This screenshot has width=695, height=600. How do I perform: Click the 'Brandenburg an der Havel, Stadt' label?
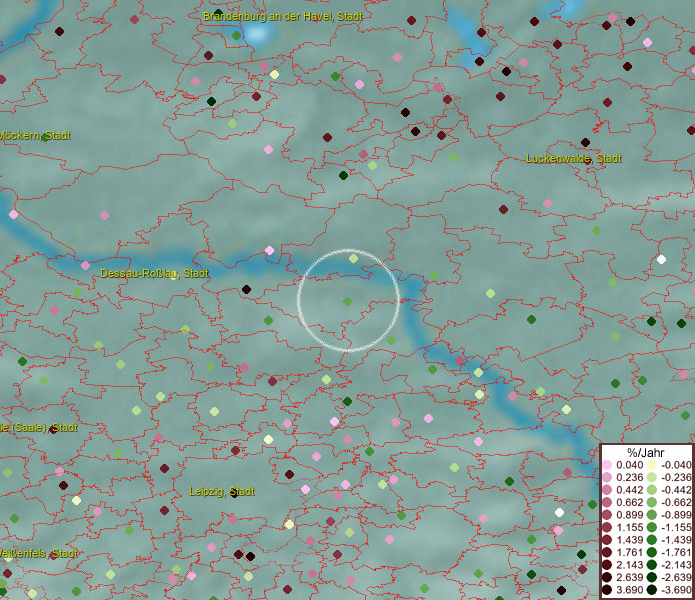(283, 16)
